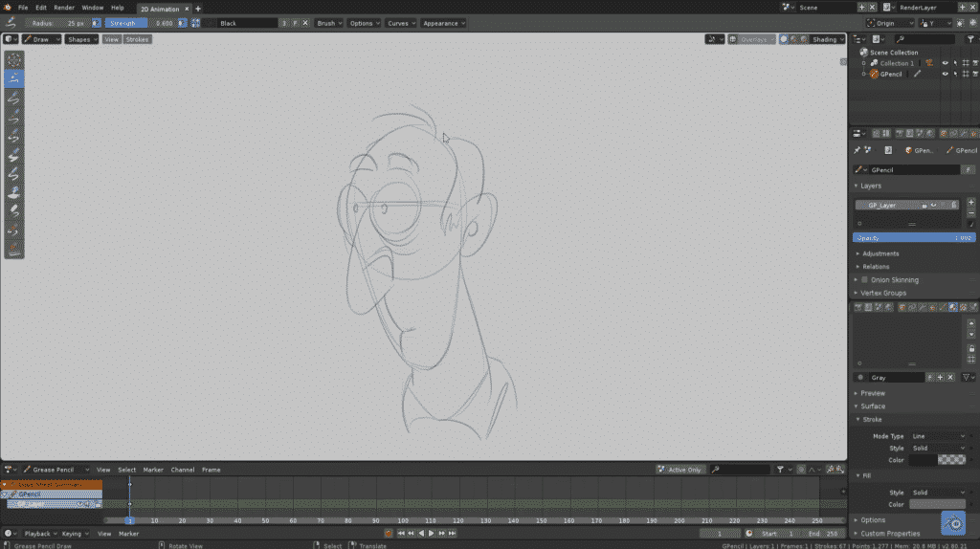The height and width of the screenshot is (549, 980).
Task: Open the Render menu
Action: (x=64, y=8)
